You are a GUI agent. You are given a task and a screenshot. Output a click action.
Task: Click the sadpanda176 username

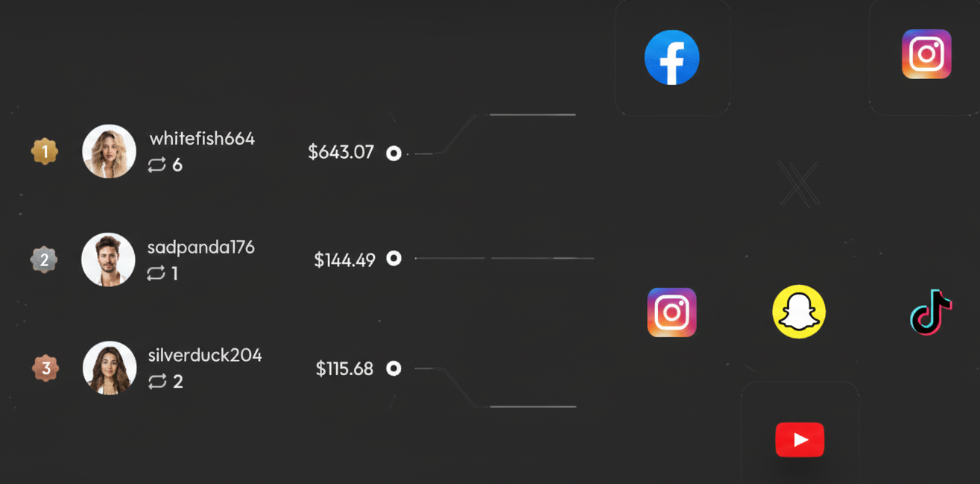[201, 248]
